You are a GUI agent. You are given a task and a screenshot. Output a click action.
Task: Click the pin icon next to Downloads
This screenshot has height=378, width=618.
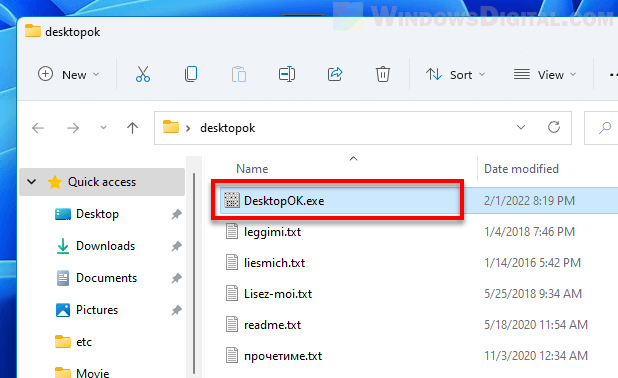pos(177,246)
